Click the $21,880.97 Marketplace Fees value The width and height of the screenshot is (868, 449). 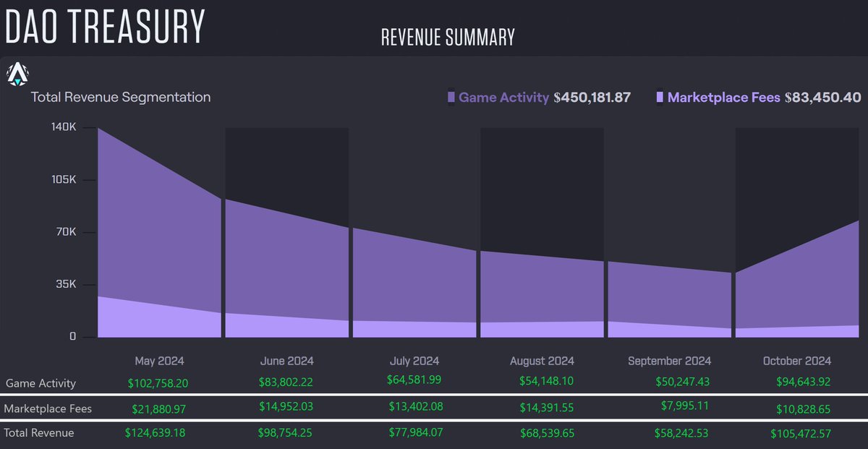point(159,409)
